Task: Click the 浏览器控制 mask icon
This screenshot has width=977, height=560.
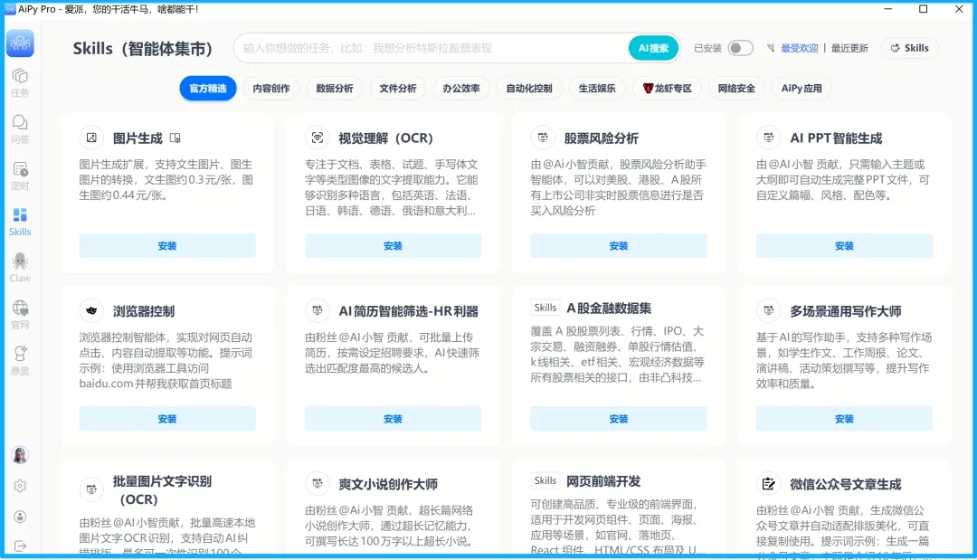Action: click(91, 310)
